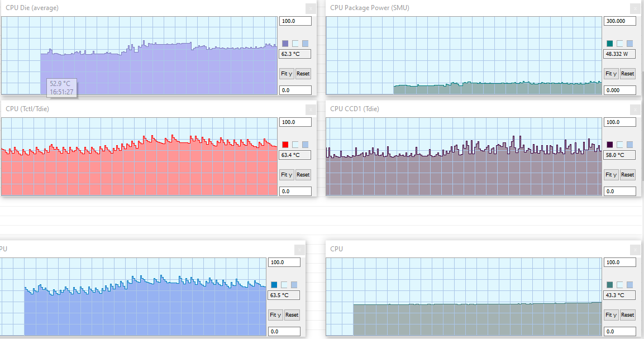Click the purple color swatch in CPU Die graph
Image resolution: width=644 pixels, height=339 pixels.
click(285, 44)
